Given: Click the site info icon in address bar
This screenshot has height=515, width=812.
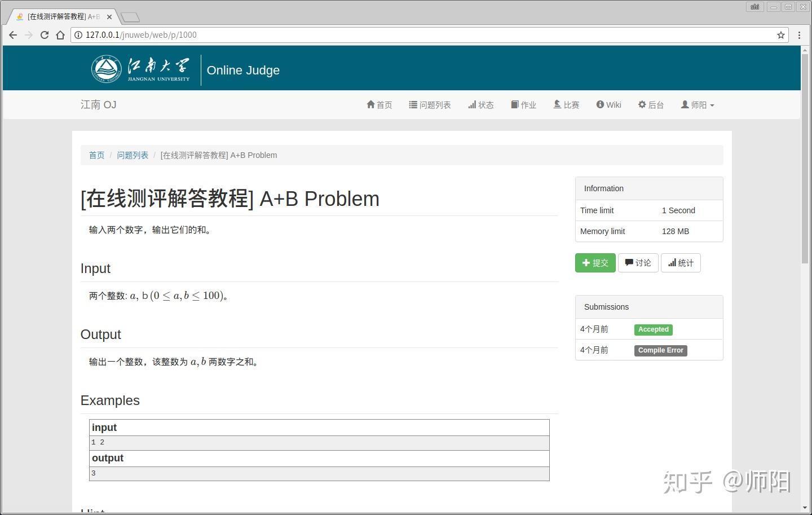Looking at the screenshot, I should (x=78, y=35).
